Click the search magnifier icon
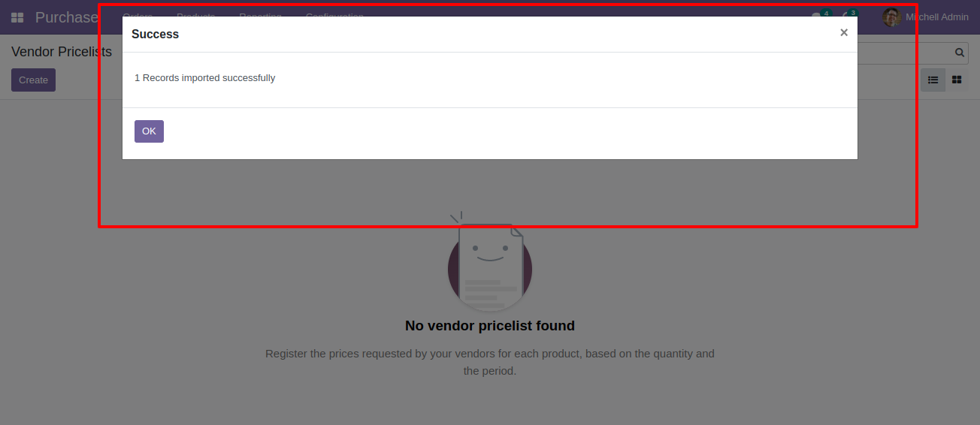Screen dimensions: 980x425 (x=960, y=53)
